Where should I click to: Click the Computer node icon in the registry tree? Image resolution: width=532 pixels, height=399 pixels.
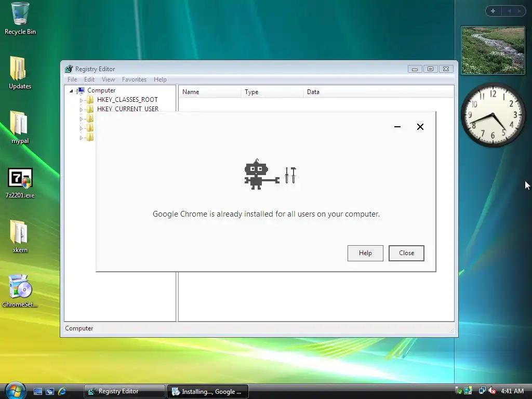[81, 90]
